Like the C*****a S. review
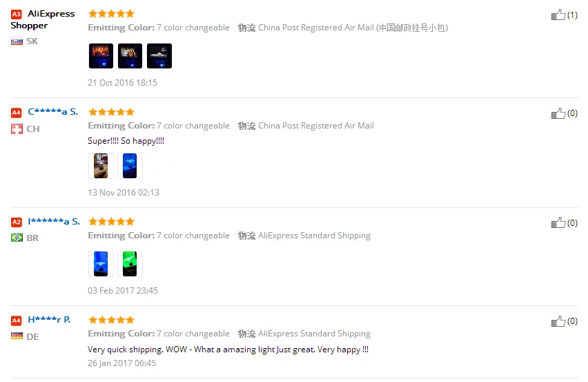The width and height of the screenshot is (588, 382). click(x=558, y=113)
